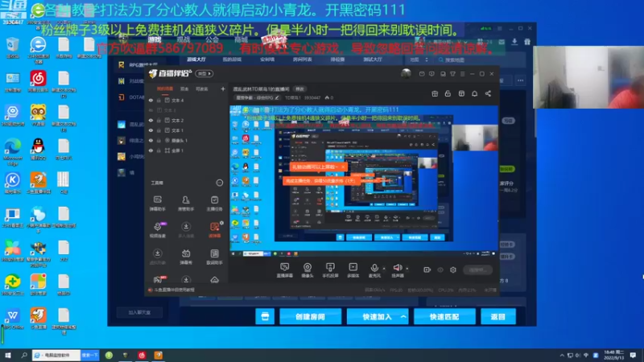Open the highlighted orange toolbox tool
This screenshot has width=644, height=362.
point(214,230)
